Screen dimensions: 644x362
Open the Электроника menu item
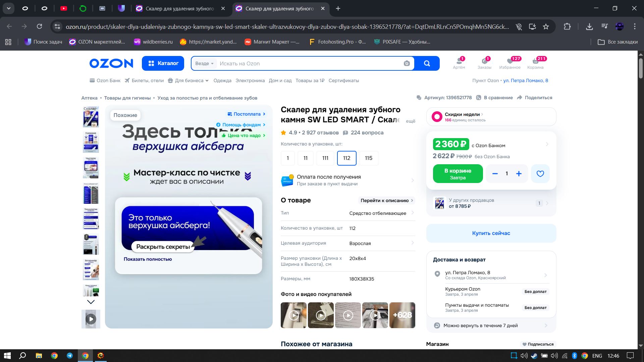[250, 80]
